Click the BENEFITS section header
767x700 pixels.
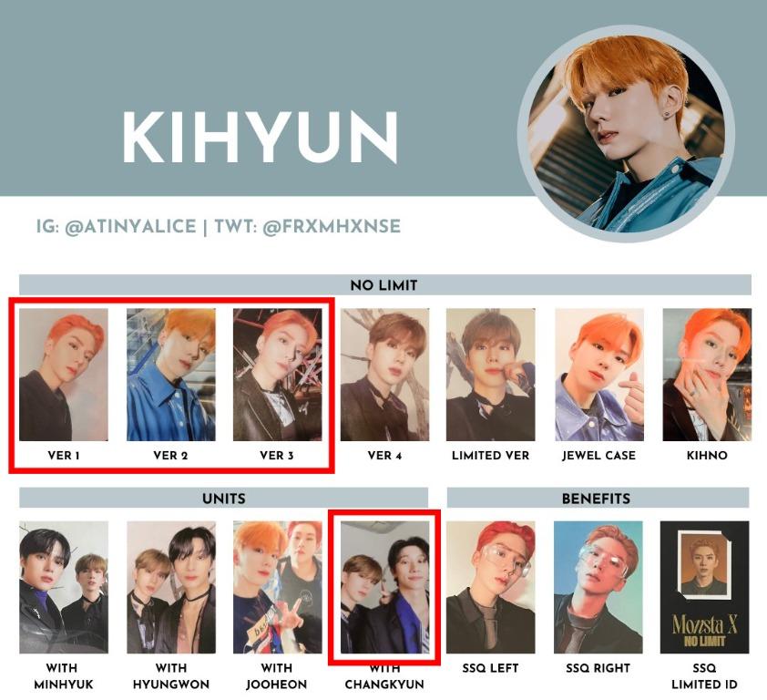598,499
